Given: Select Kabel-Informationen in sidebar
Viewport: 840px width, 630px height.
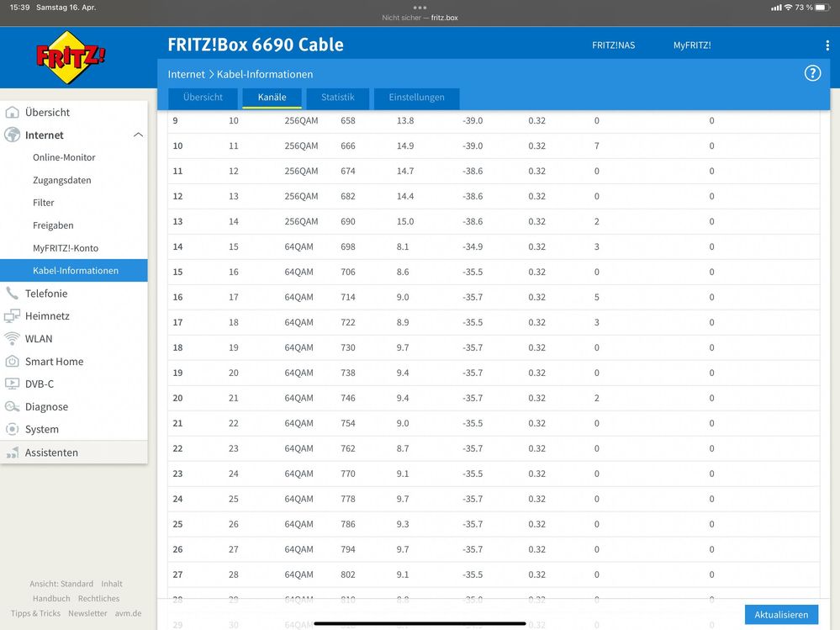Looking at the screenshot, I should (x=74, y=271).
